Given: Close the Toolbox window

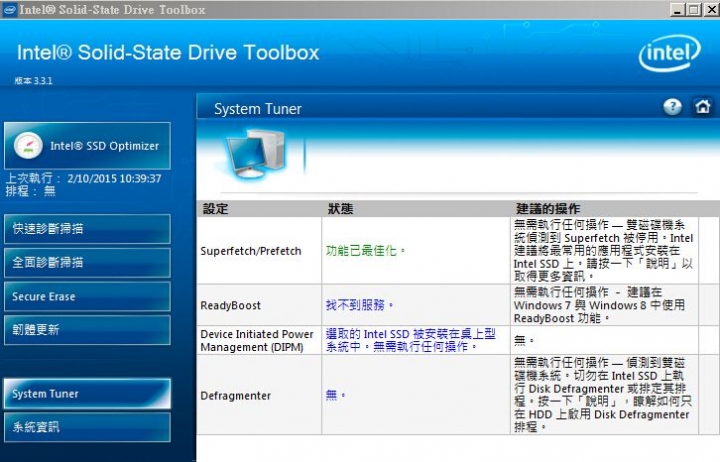Looking at the screenshot, I should coord(711,9).
